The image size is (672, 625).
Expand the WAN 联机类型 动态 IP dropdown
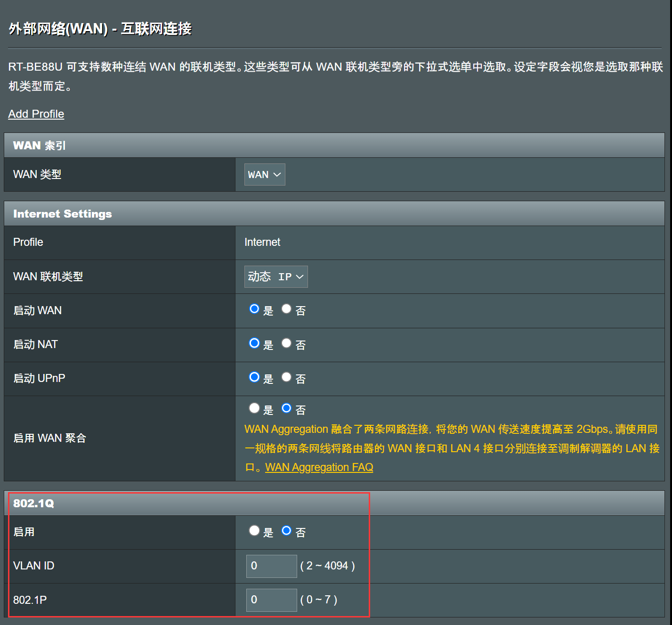coord(275,276)
